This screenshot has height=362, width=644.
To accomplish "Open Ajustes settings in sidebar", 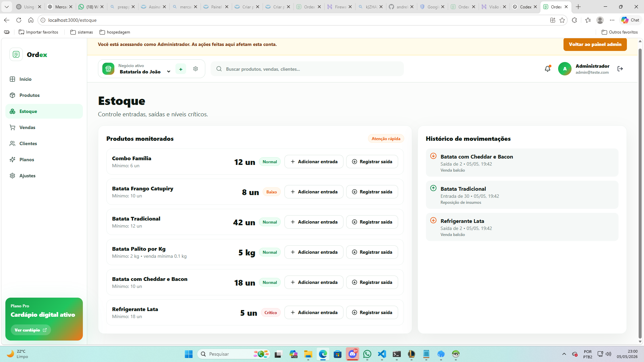I will (44, 176).
